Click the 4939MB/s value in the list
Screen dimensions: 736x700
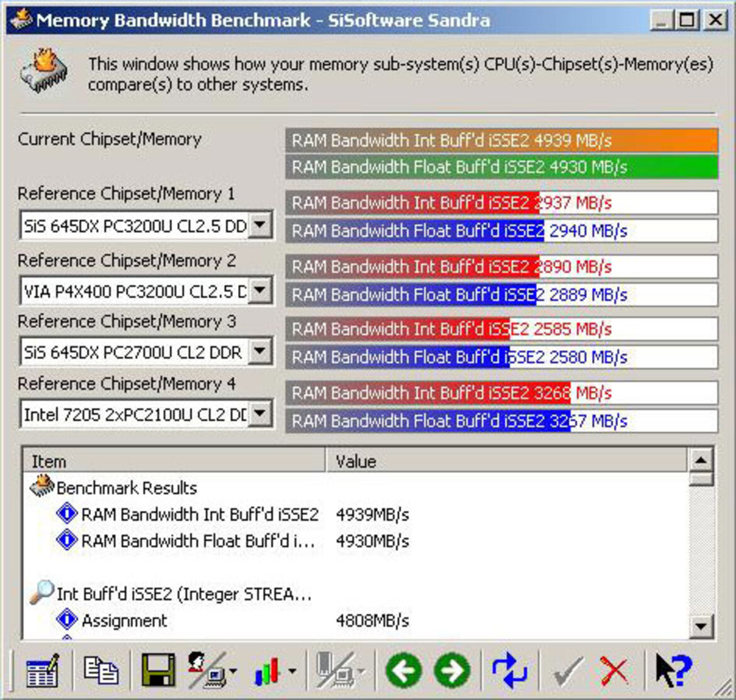point(372,515)
